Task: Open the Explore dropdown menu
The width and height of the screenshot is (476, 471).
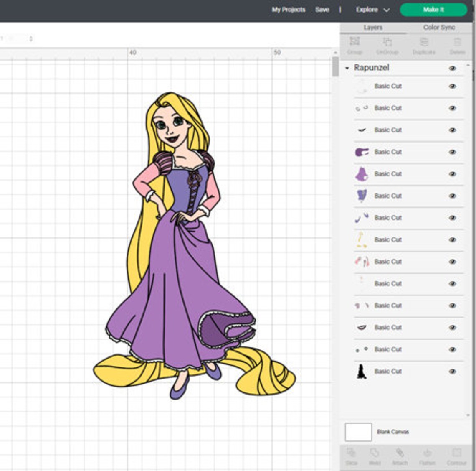Action: click(x=372, y=10)
